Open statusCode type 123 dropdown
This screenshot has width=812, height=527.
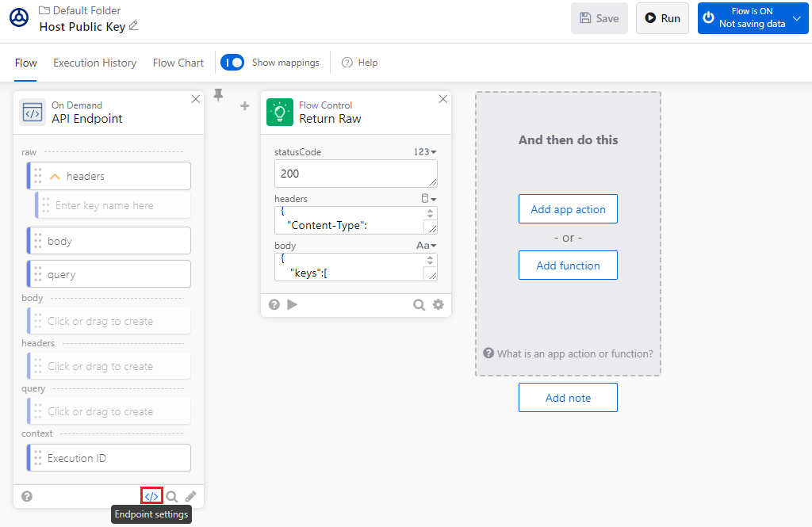[x=425, y=151]
